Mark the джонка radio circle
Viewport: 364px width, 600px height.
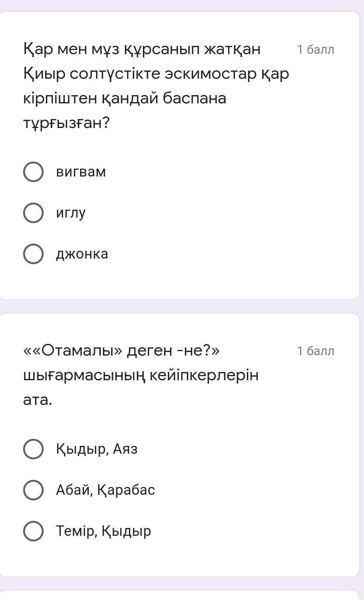tap(33, 254)
